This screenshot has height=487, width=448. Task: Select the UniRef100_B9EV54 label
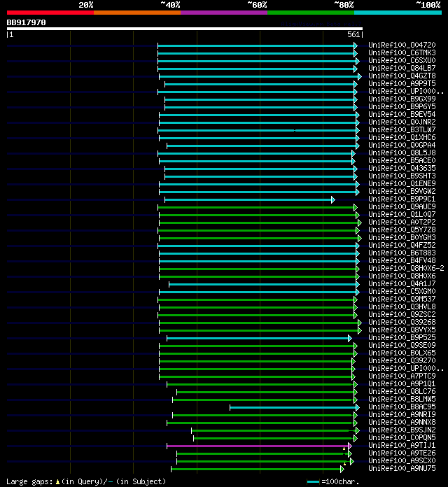coord(402,114)
